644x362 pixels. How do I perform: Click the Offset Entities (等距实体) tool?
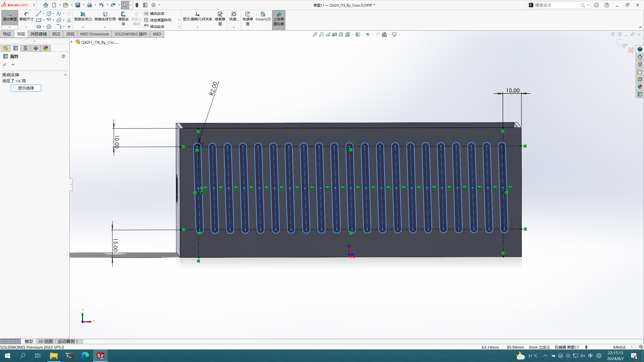point(123,16)
